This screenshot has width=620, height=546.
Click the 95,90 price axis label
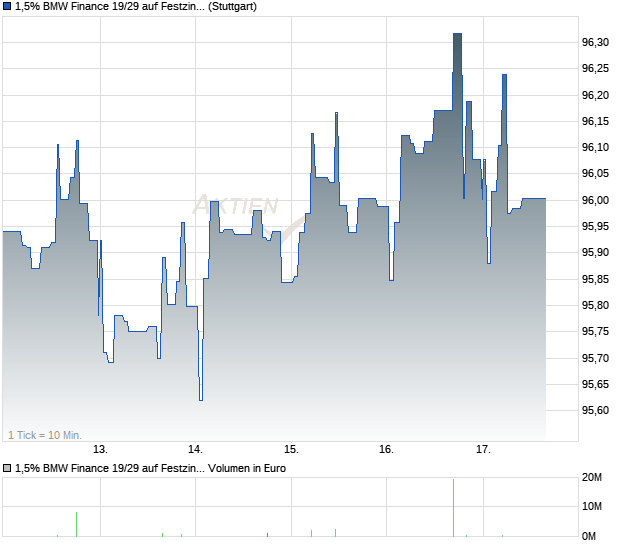[x=595, y=252]
